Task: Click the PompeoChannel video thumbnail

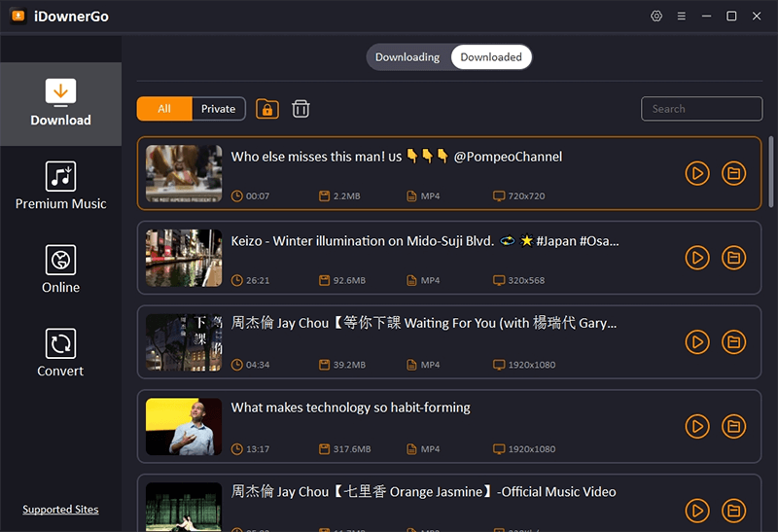Action: [x=184, y=174]
